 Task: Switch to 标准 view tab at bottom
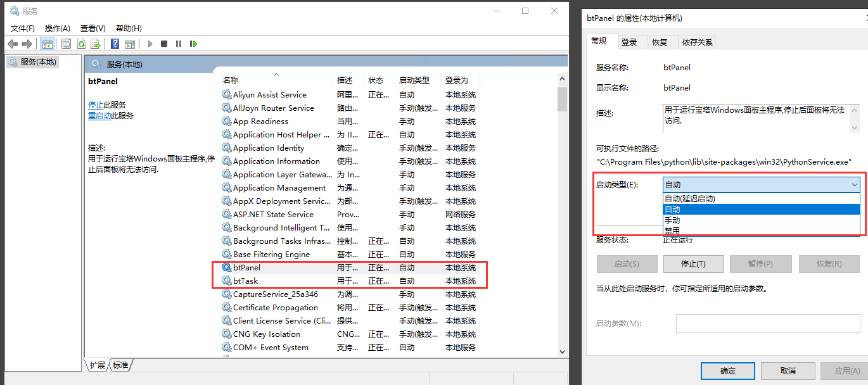pyautogui.click(x=120, y=365)
